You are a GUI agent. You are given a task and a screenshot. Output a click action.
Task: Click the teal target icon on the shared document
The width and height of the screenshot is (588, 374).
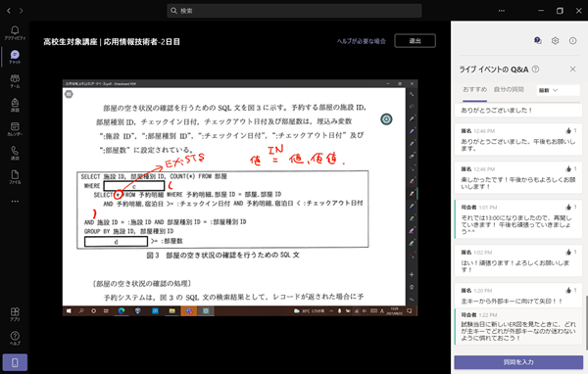(386, 119)
